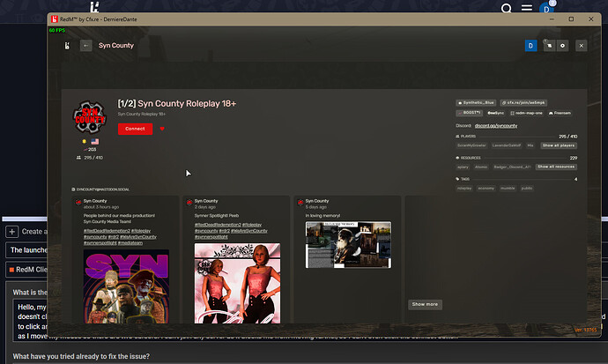The image size is (608, 364).
Task: Click the BOOST!! power badge
Action: [469, 113]
